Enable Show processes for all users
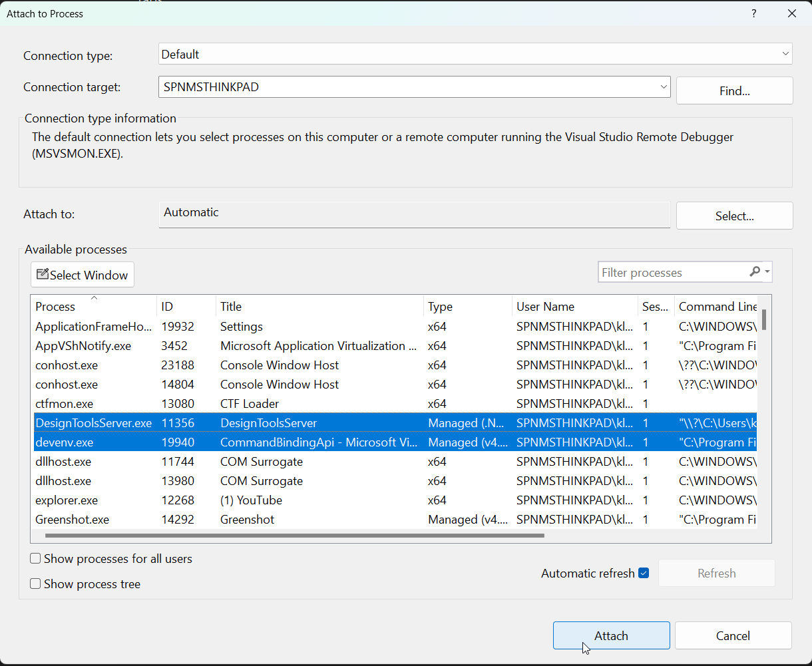Image resolution: width=812 pixels, height=666 pixels. [35, 558]
